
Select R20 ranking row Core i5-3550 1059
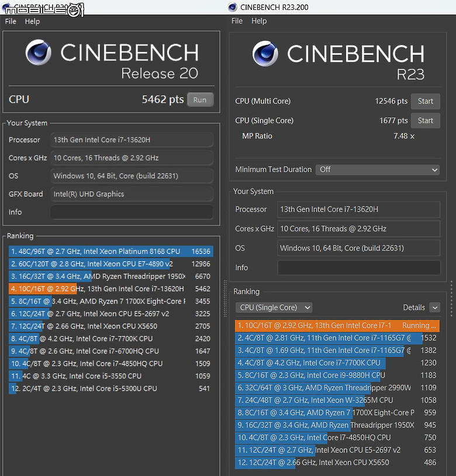point(111,376)
